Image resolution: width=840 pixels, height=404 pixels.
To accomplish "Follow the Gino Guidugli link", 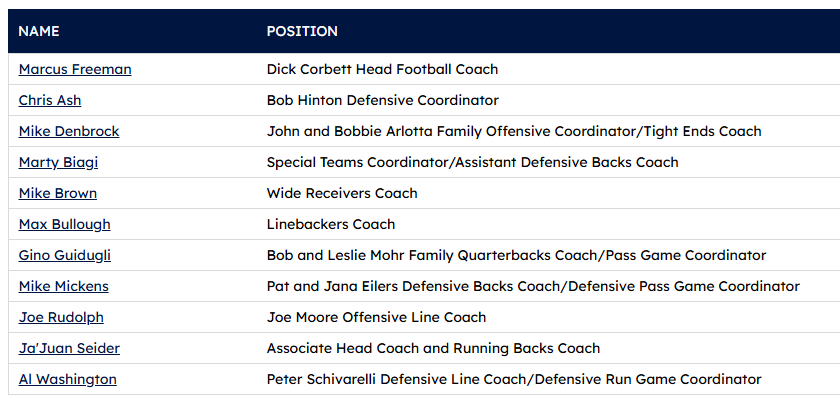I will coord(65,255).
